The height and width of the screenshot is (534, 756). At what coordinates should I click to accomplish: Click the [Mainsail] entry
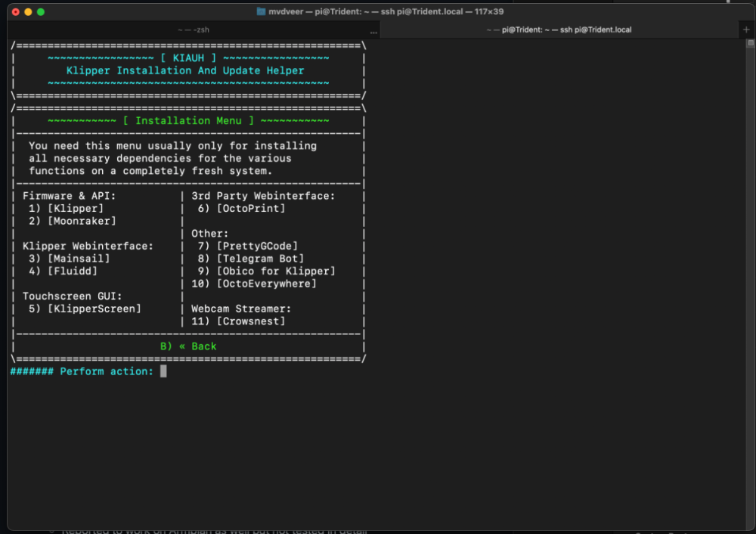[79, 259]
